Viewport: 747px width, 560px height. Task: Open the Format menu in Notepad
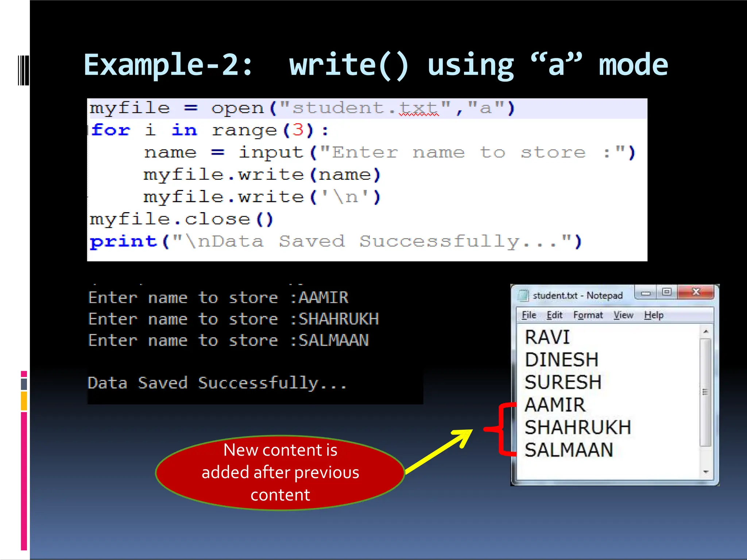point(588,315)
